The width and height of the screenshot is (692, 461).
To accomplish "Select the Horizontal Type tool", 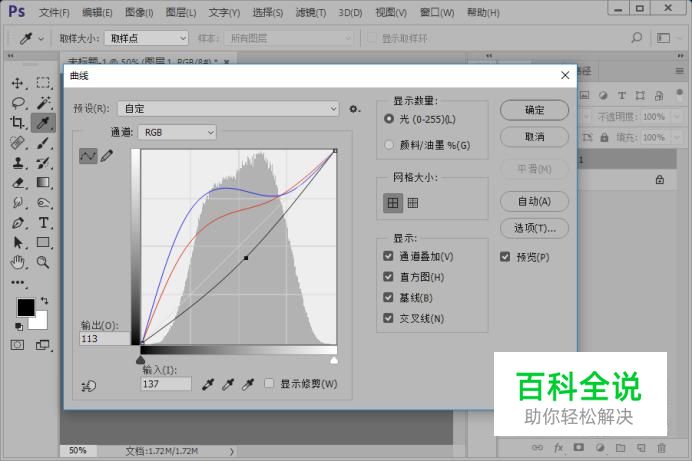I will [43, 223].
